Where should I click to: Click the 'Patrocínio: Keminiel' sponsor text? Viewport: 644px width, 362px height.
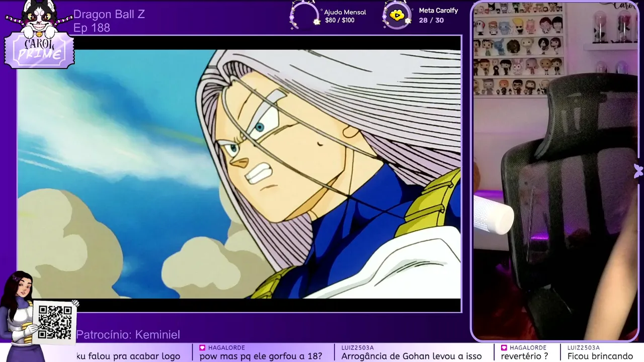click(128, 335)
